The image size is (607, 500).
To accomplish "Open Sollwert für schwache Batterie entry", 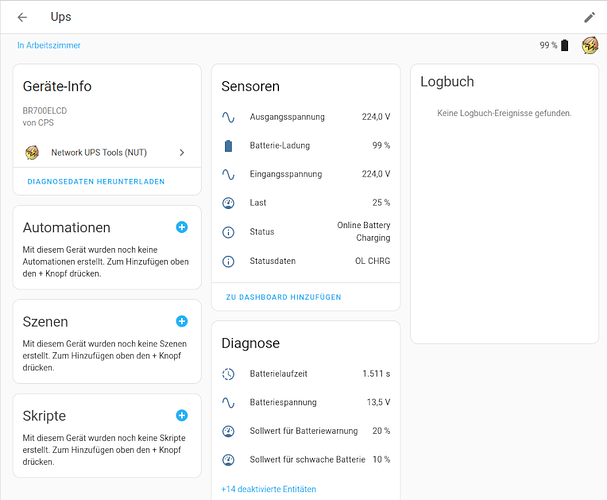I will 305,460.
